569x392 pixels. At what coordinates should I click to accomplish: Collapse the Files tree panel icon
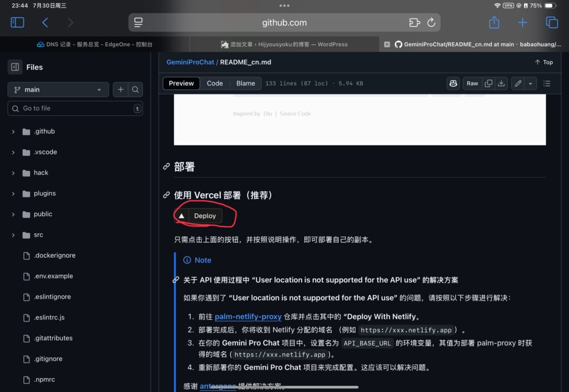click(x=15, y=67)
